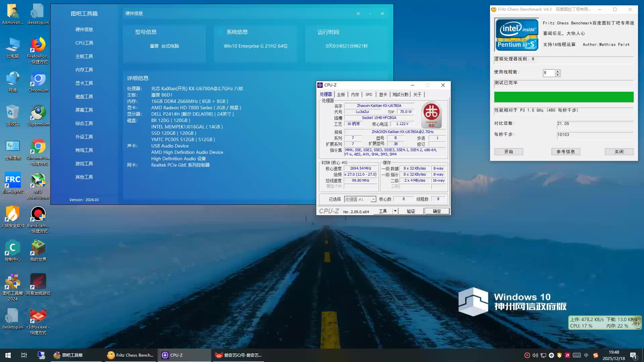Click the Sogou input tray icon

(x=596, y=355)
